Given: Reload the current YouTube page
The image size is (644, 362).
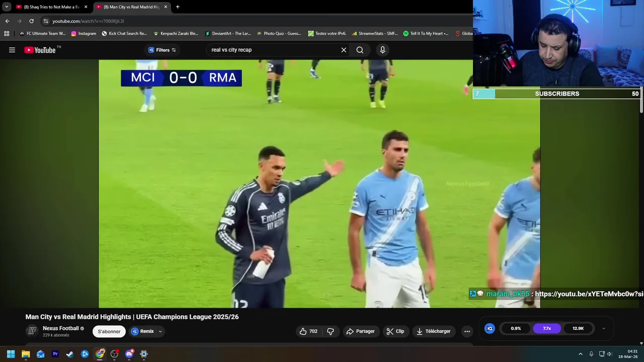Looking at the screenshot, I should tap(31, 21).
